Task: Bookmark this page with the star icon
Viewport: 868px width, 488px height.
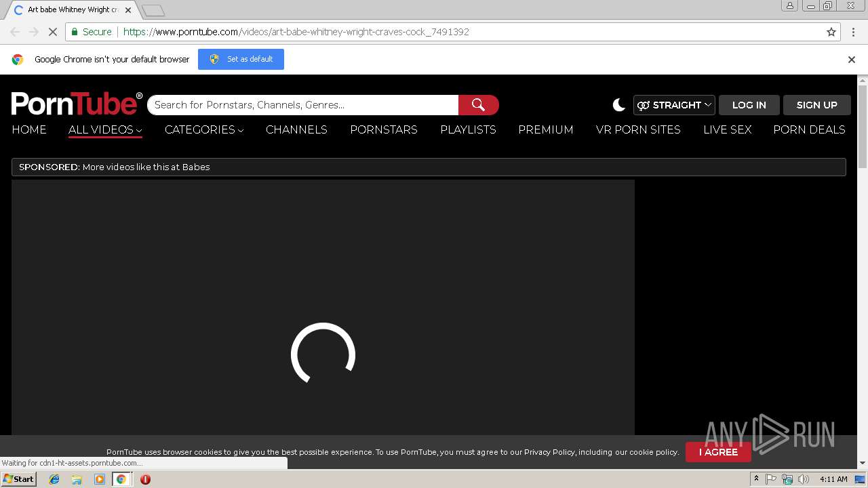Action: (x=831, y=32)
